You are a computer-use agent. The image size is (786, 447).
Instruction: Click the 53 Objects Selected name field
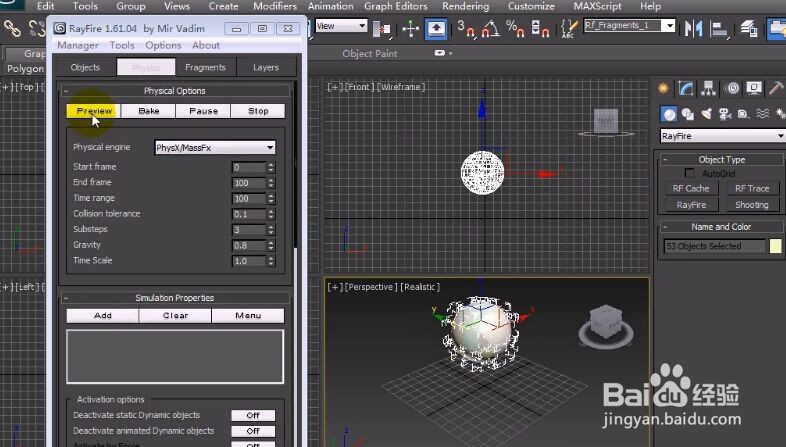tap(715, 246)
